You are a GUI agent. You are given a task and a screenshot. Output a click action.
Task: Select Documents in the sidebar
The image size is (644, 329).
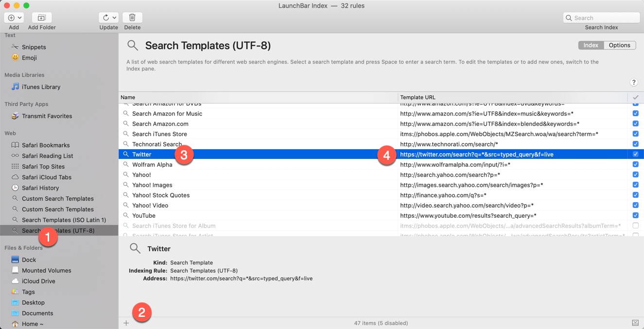point(59,313)
